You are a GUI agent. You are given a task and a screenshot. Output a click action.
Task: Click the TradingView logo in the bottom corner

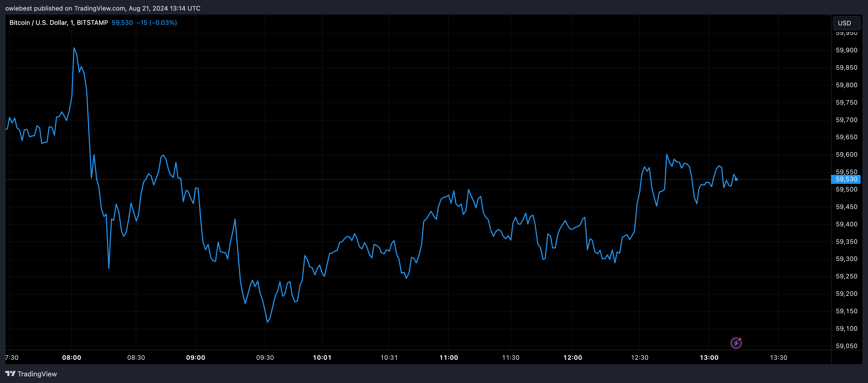coord(11,373)
